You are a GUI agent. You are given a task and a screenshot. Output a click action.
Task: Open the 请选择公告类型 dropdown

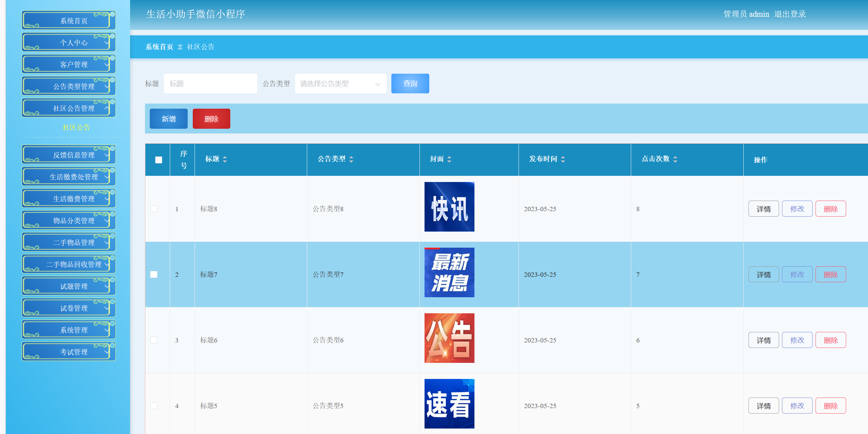click(x=340, y=84)
